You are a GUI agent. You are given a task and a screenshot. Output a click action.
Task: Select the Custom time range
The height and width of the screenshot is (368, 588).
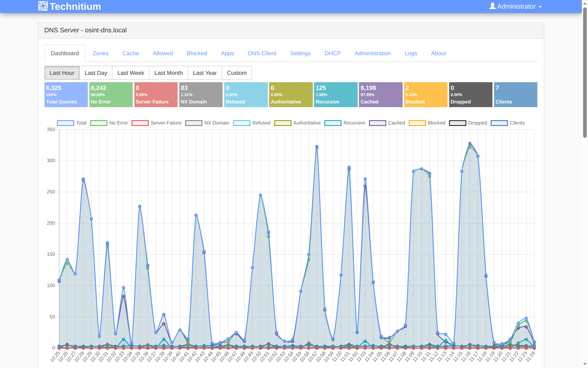coord(237,73)
